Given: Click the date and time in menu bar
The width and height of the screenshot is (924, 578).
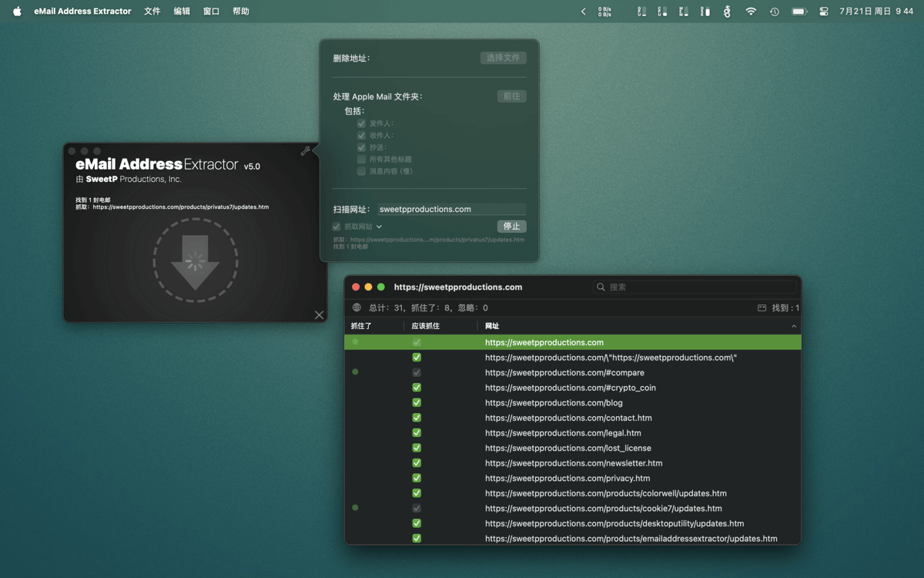Looking at the screenshot, I should (876, 12).
